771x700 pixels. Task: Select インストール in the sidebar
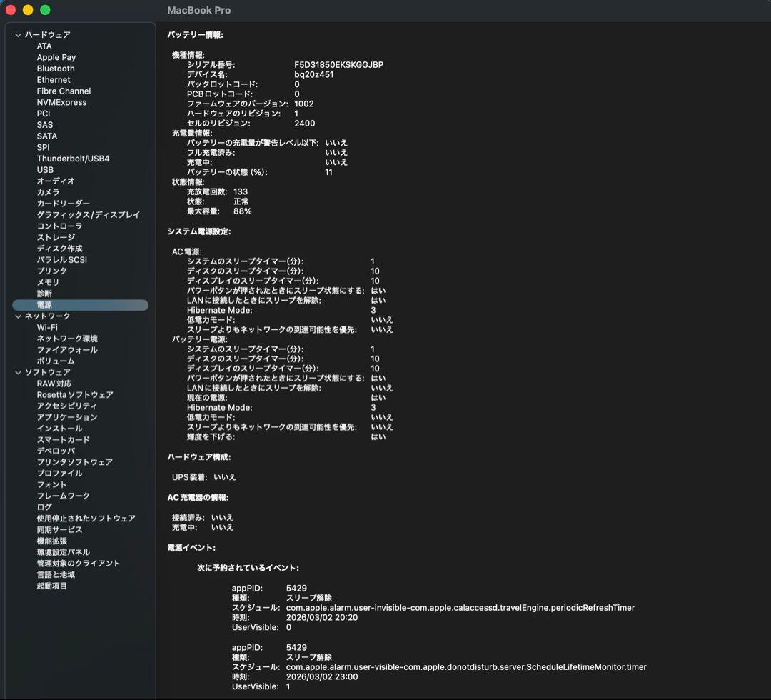(x=59, y=429)
